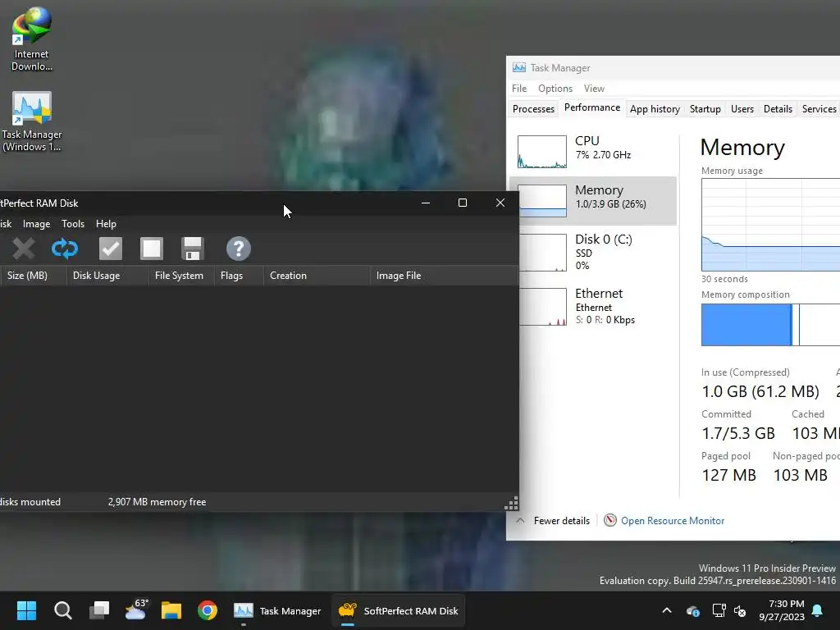Click the blue Remount arrows toolbar icon
Screen dimensions: 840x630
[65, 249]
